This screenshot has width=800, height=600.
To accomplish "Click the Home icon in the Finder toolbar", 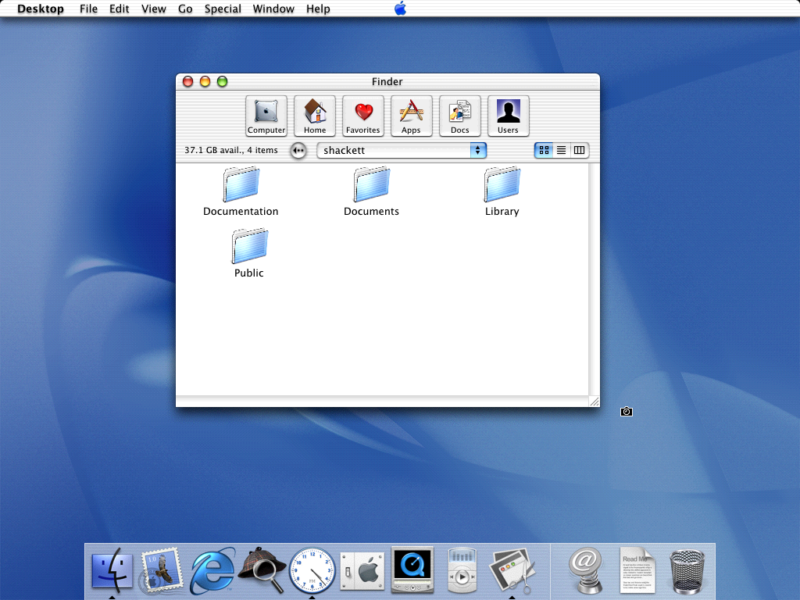I will 314,114.
